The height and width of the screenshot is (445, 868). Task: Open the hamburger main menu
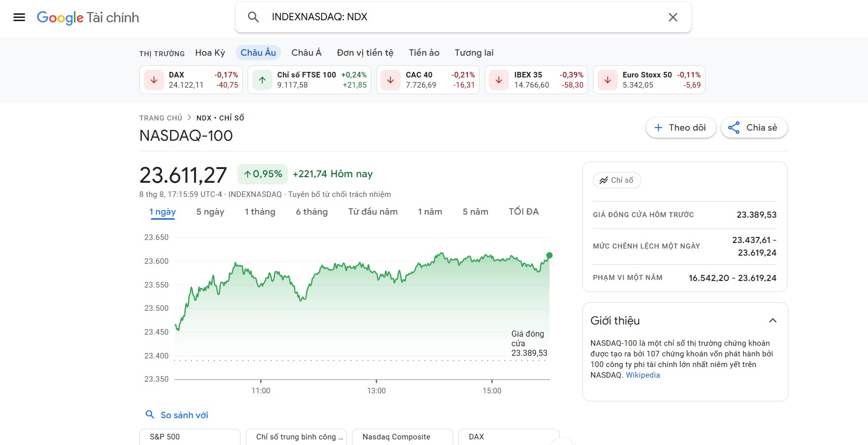coord(19,17)
